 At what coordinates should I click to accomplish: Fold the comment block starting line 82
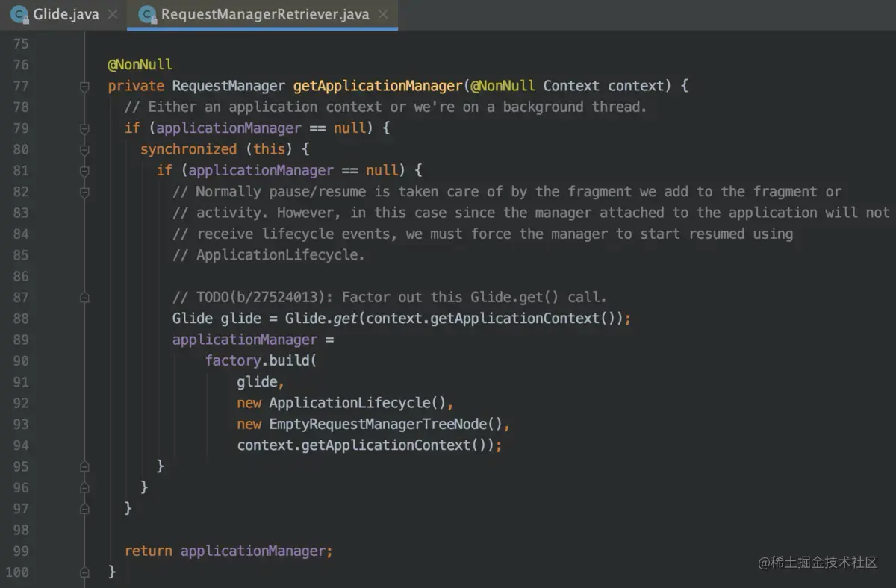[x=84, y=192]
